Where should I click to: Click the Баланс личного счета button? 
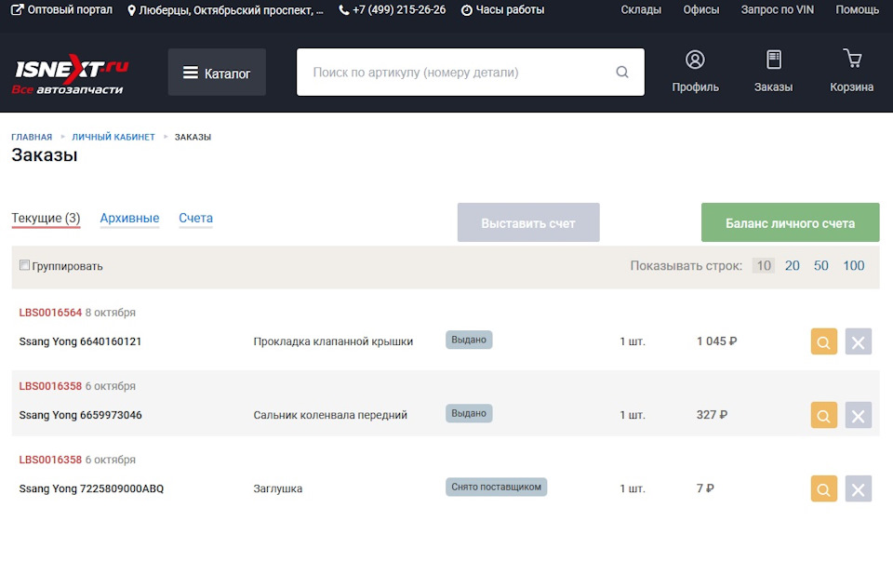tap(790, 222)
